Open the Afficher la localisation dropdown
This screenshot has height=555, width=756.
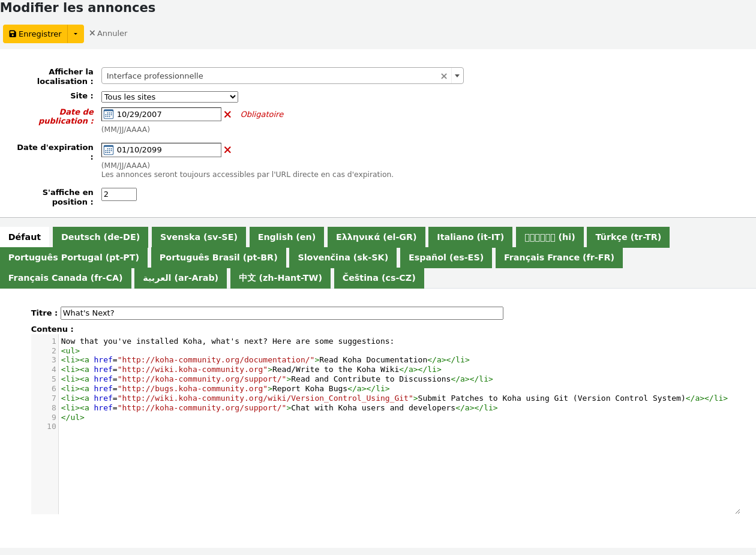[457, 76]
